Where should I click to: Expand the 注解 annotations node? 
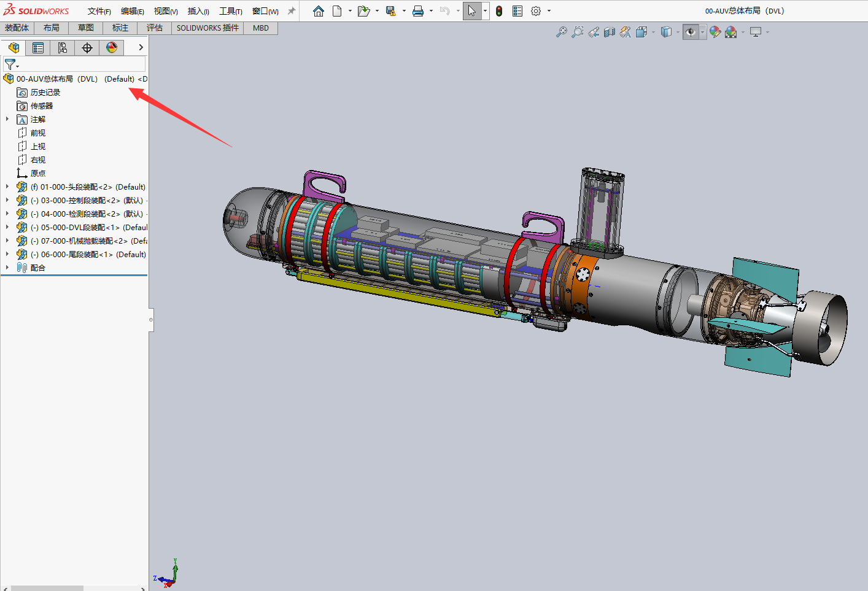7,119
